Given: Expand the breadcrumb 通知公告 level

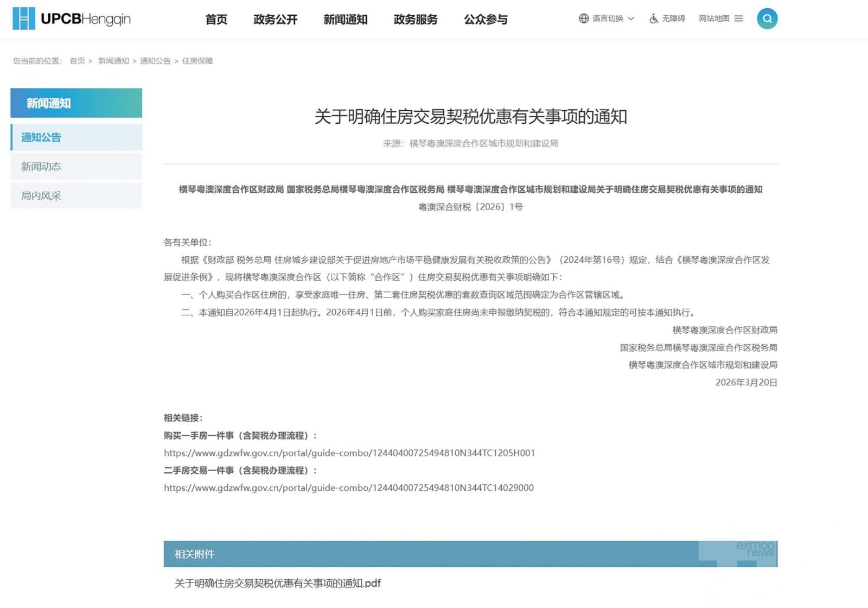Looking at the screenshot, I should [156, 61].
